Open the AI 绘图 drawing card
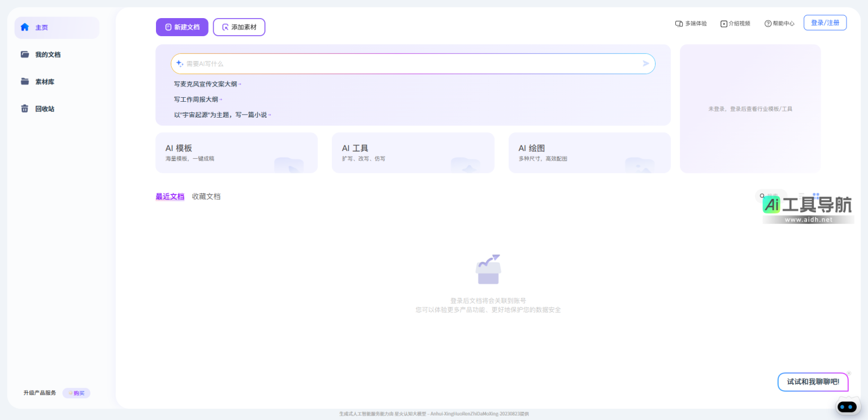The height and width of the screenshot is (420, 868). pos(589,153)
